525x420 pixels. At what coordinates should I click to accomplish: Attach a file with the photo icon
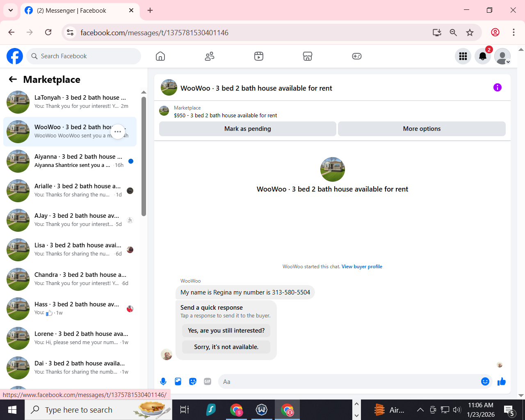(178, 381)
